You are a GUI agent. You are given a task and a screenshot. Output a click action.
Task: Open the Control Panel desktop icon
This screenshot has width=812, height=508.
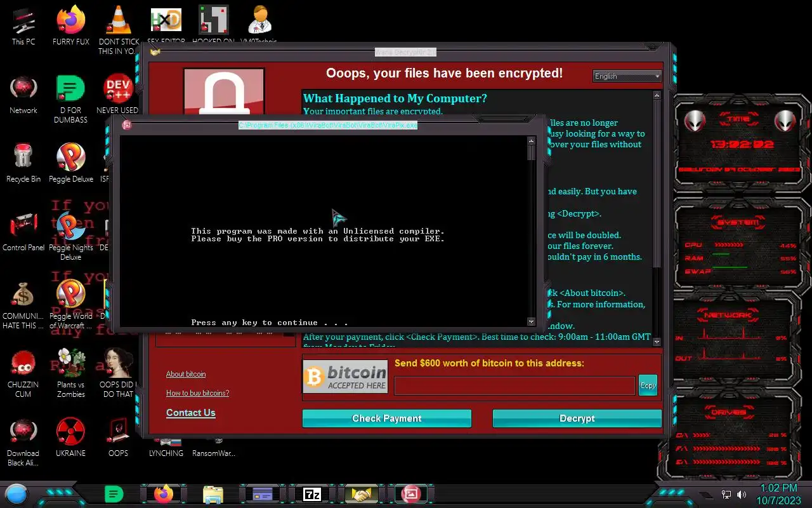[23, 231]
